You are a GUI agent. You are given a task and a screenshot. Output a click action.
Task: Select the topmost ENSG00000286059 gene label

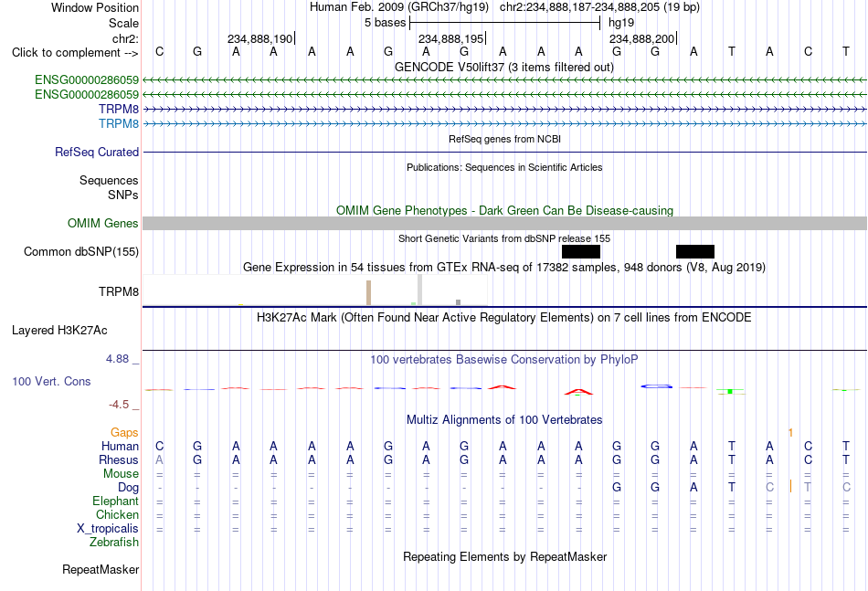click(x=87, y=80)
